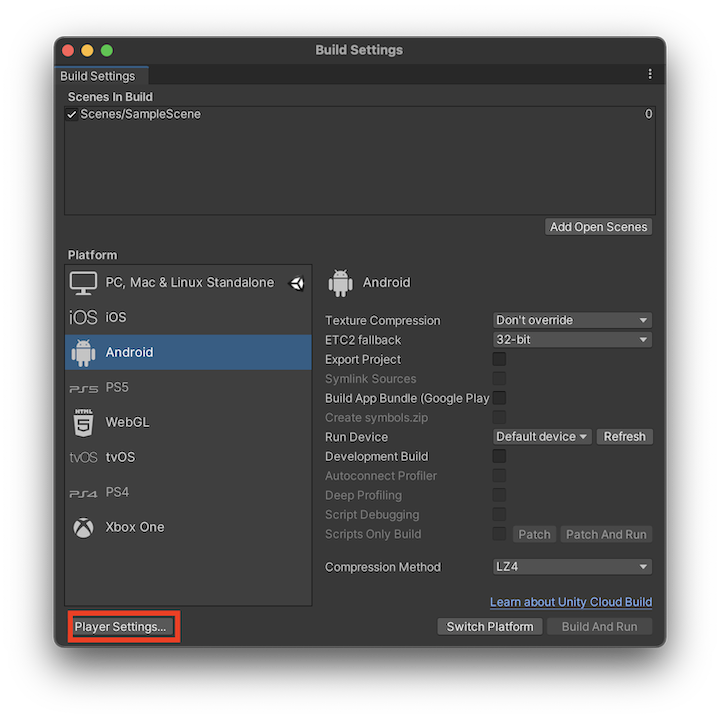Click the Refresh button next to Run Device
This screenshot has height=719, width=720.
(x=624, y=437)
